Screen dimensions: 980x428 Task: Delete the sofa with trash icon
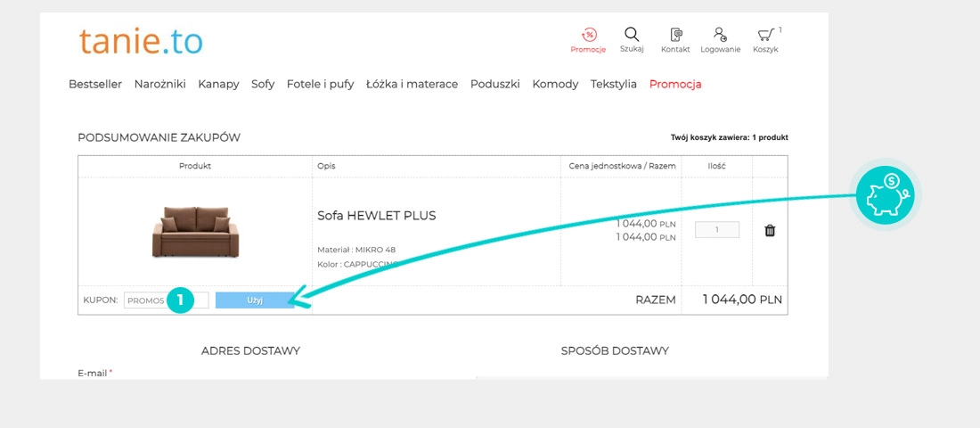point(770,230)
